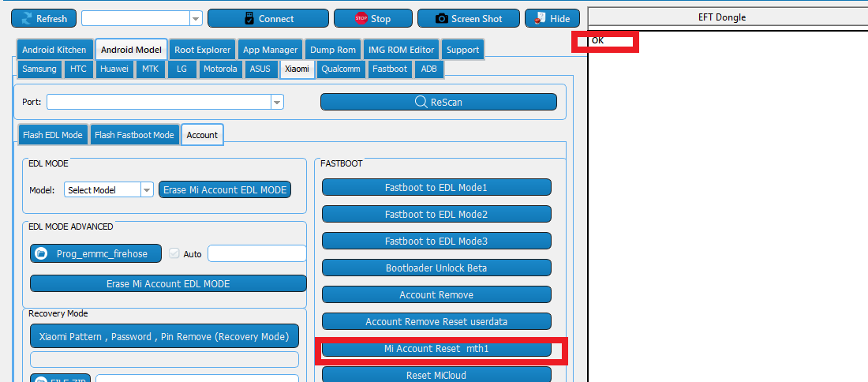
Task: Open the Root Explorer tab
Action: 203,50
